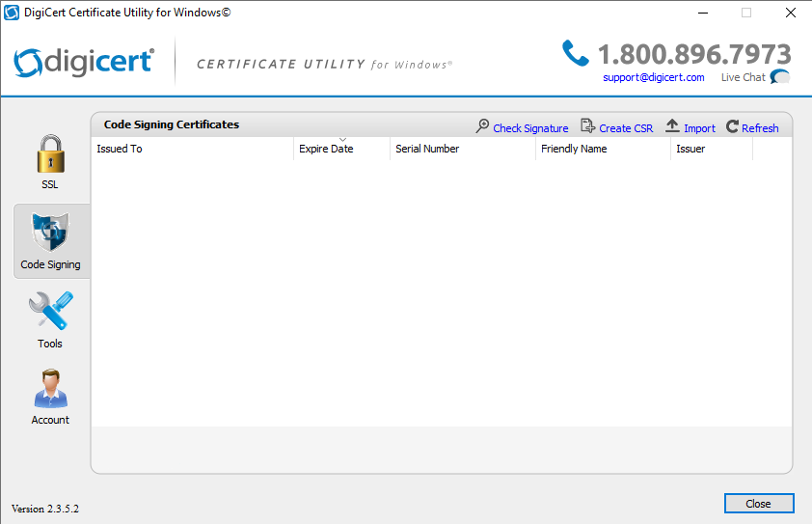
Task: Sort by Issuer column header
Action: 712,149
